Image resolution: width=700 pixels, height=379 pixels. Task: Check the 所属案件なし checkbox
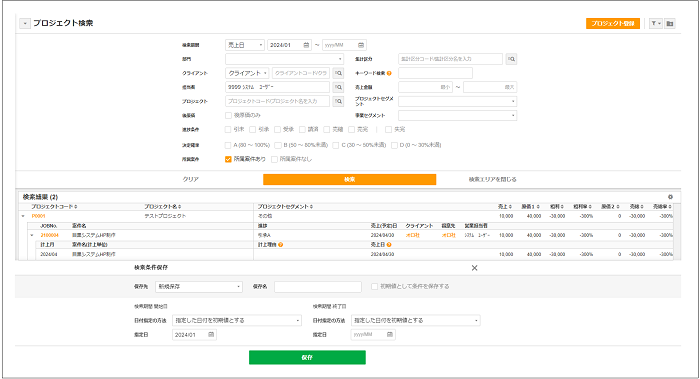(275, 159)
